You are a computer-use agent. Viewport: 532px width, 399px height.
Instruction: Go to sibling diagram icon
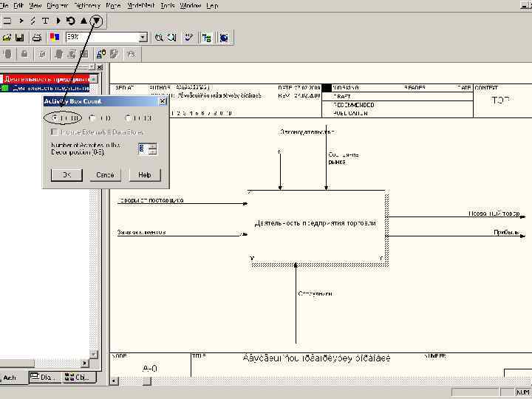point(71,21)
